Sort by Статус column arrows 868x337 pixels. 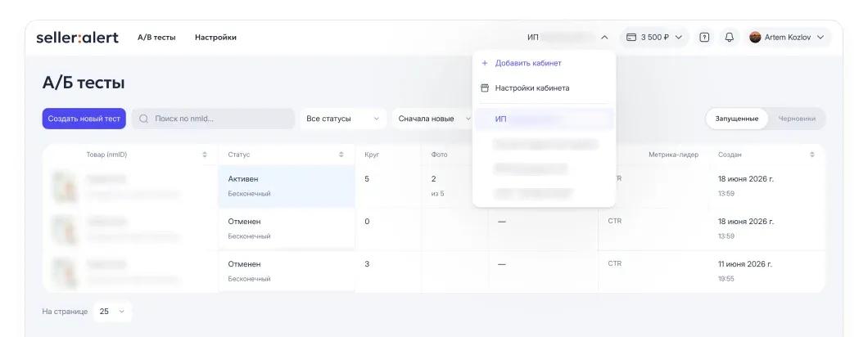coord(341,155)
